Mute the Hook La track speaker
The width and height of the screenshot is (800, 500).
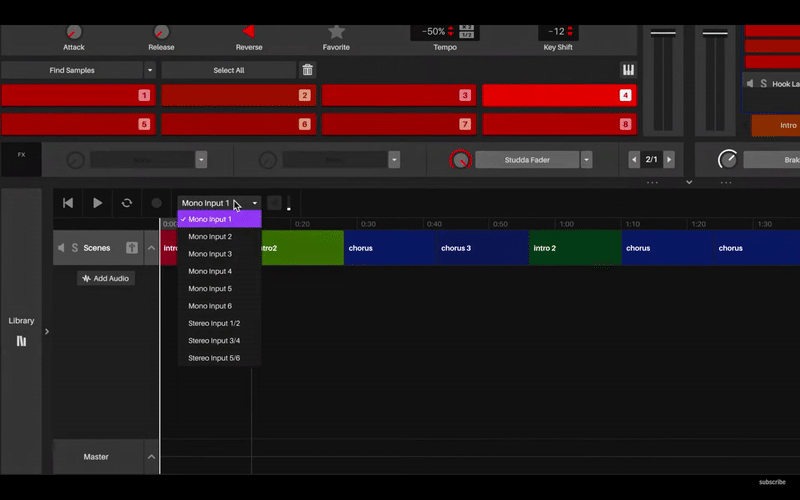(750, 84)
